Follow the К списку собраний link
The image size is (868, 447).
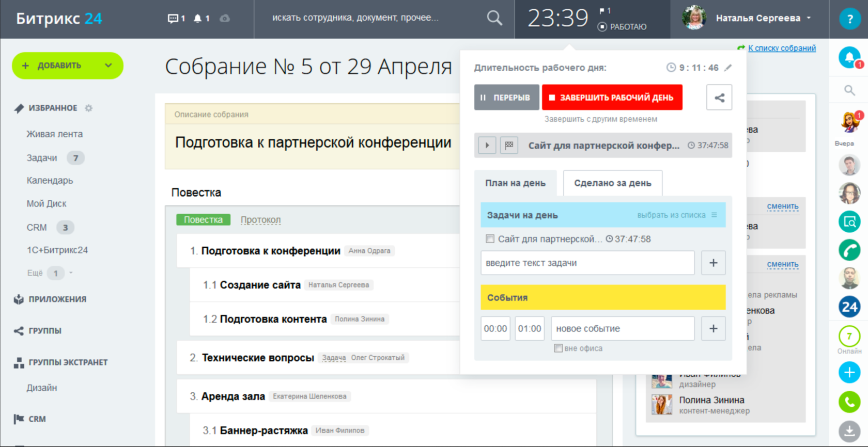pyautogui.click(x=782, y=48)
